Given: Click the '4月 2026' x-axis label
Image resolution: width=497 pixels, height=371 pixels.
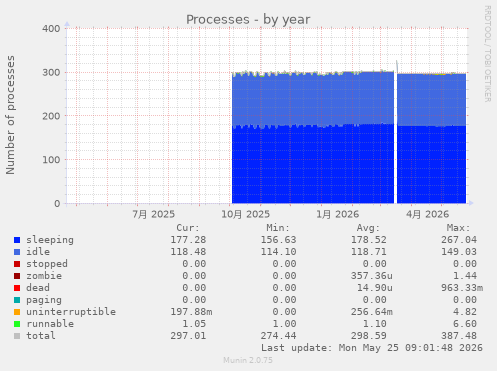Looking at the screenshot, I should point(428,214).
